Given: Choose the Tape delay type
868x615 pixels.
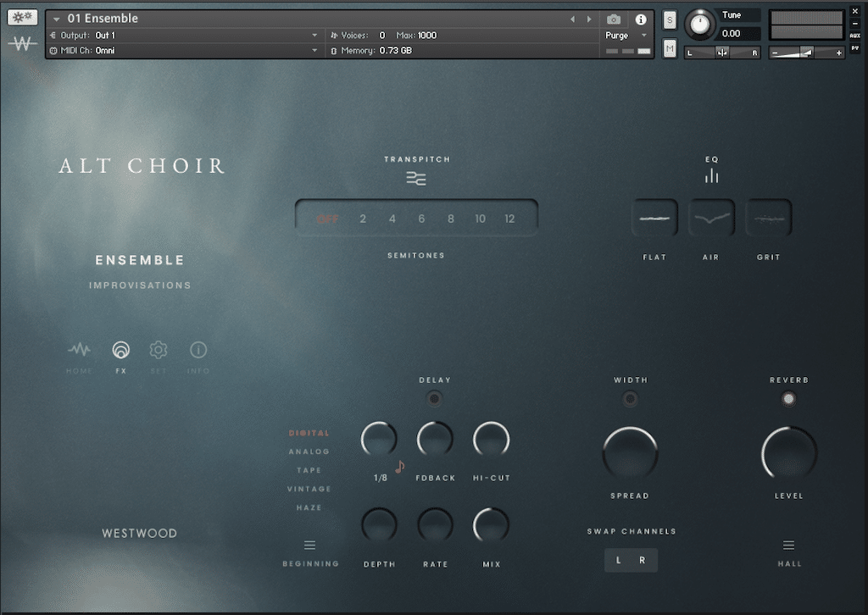Looking at the screenshot, I should pos(309,471).
